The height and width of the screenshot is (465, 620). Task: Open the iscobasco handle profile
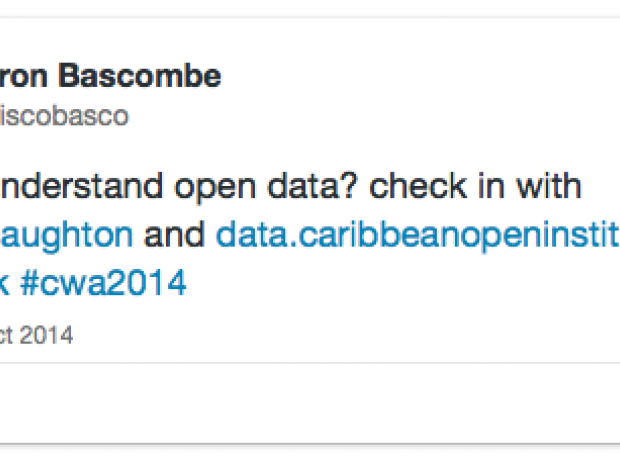pos(64,116)
